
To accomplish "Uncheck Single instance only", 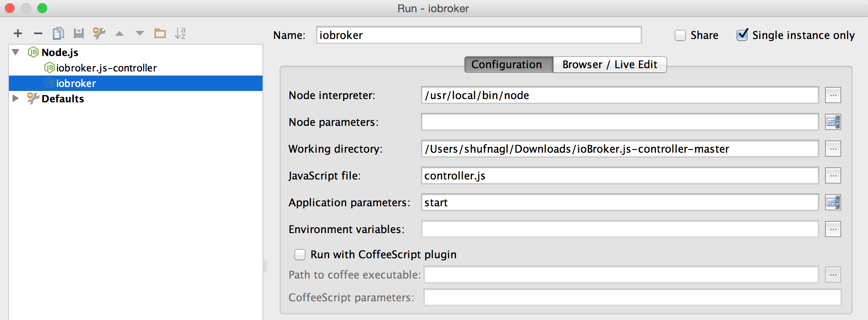I will [742, 35].
